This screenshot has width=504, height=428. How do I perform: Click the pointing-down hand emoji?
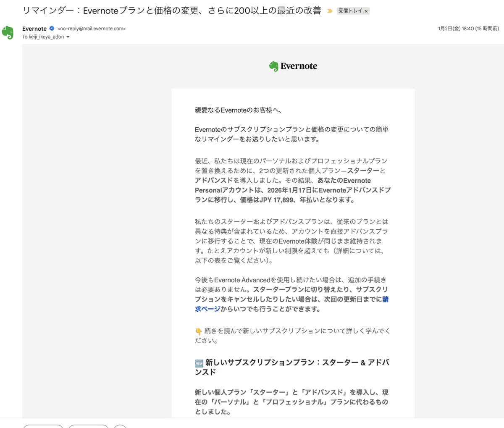click(x=199, y=331)
